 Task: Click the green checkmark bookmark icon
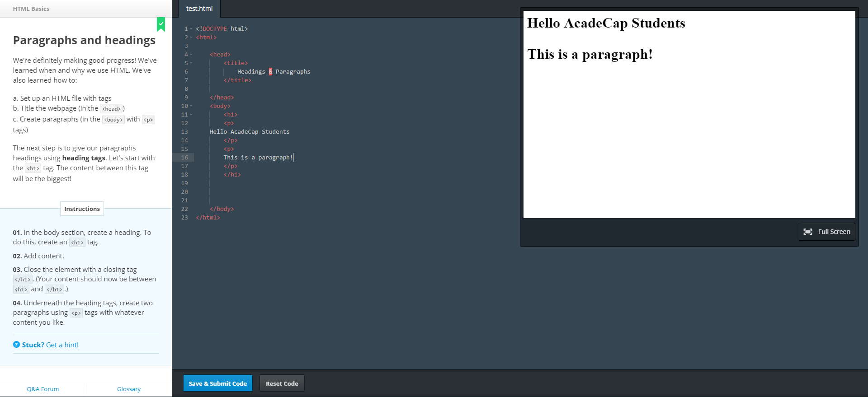click(161, 24)
